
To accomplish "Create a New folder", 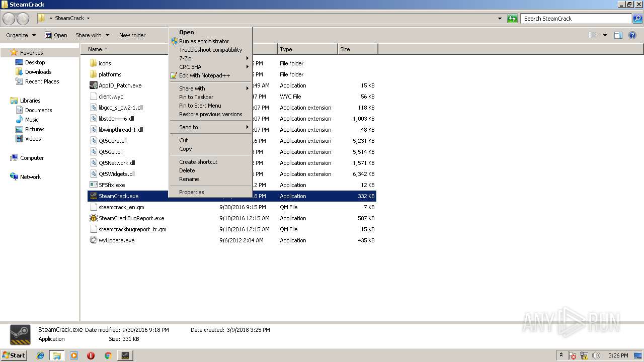I will click(132, 35).
